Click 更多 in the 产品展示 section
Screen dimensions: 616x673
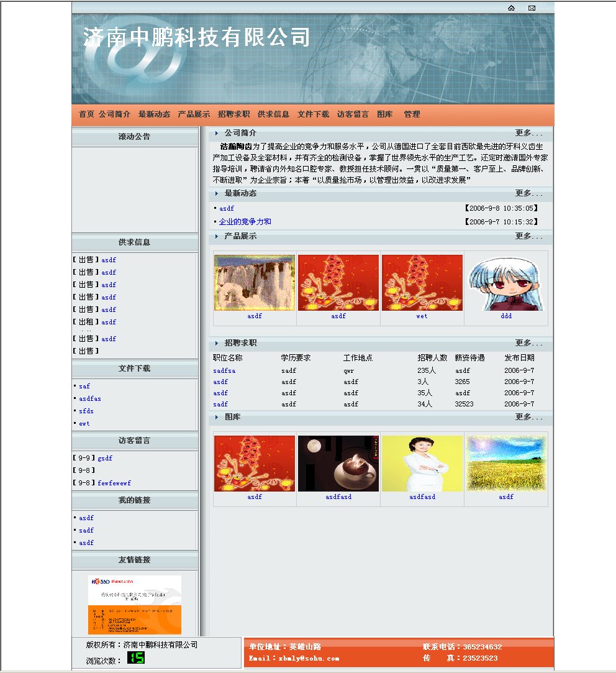[x=528, y=236]
